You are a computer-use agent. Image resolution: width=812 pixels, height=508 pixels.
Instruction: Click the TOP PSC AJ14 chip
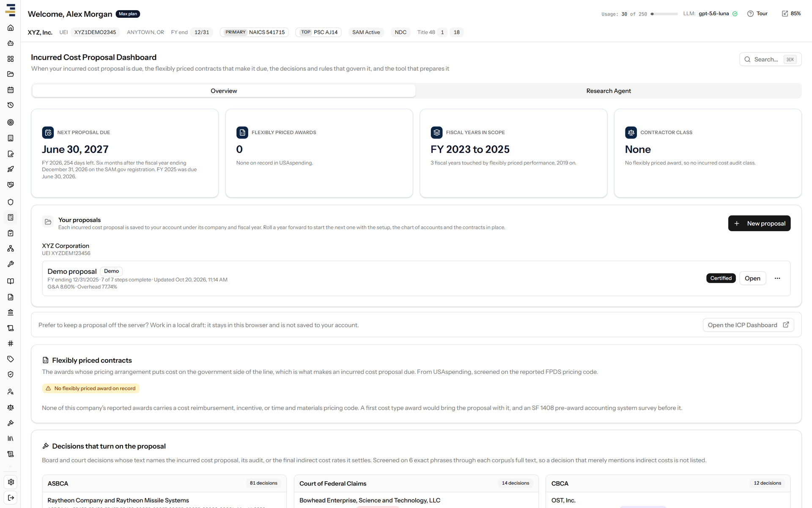click(318, 32)
